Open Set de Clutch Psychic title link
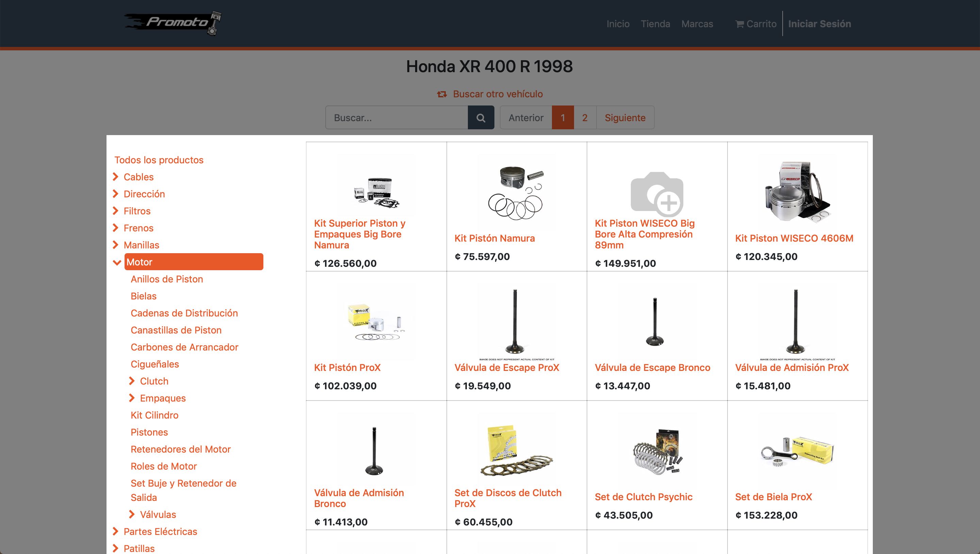Screen dimensions: 980x554 (x=643, y=497)
